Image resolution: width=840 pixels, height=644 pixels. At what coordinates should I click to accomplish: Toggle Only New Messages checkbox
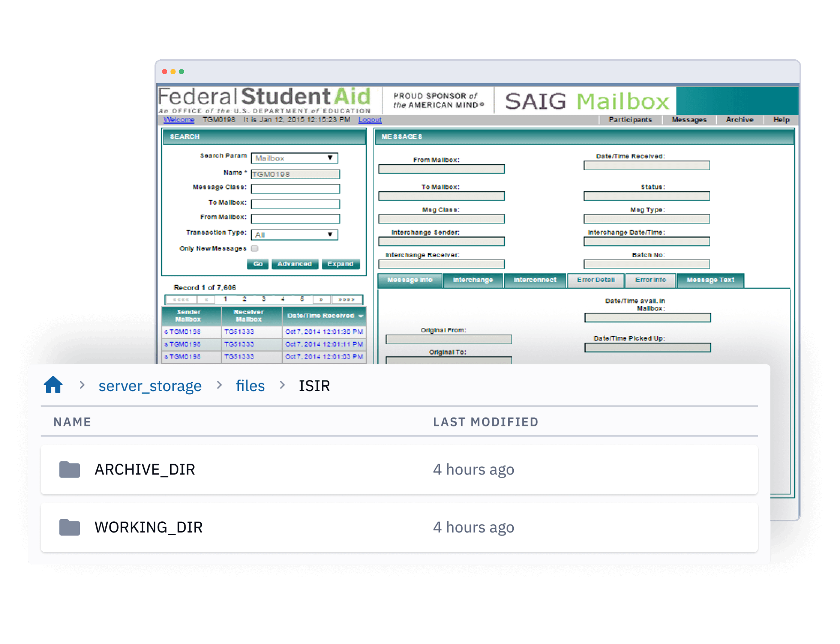pos(255,248)
